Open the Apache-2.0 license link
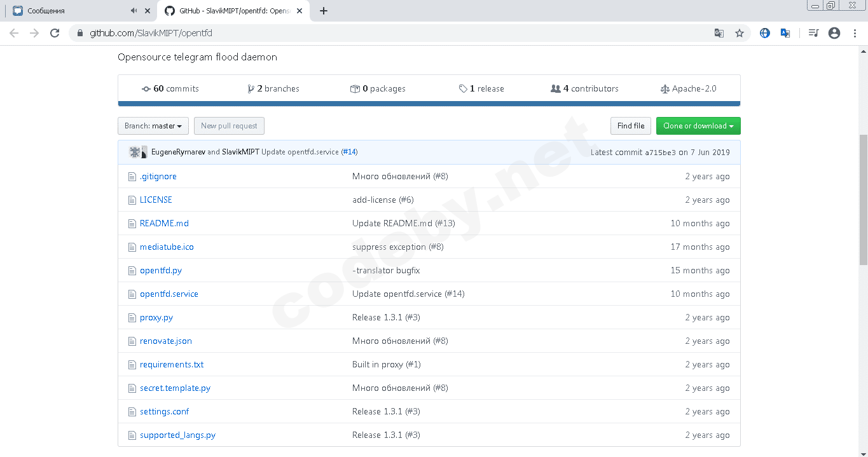868x457 pixels. click(x=689, y=89)
